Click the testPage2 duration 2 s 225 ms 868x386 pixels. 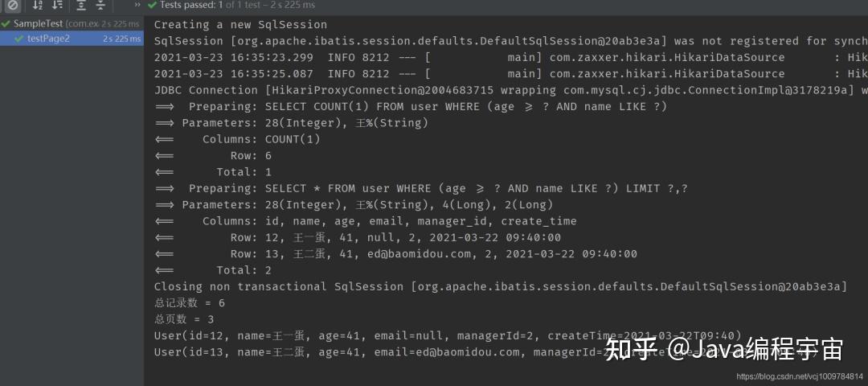pyautogui.click(x=121, y=39)
